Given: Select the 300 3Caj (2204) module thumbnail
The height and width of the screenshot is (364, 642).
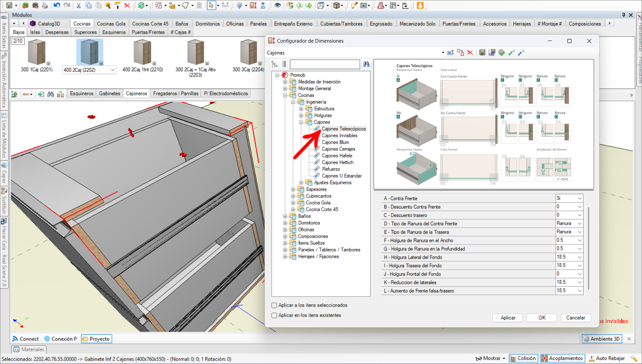Looking at the screenshot, I should tap(248, 52).
